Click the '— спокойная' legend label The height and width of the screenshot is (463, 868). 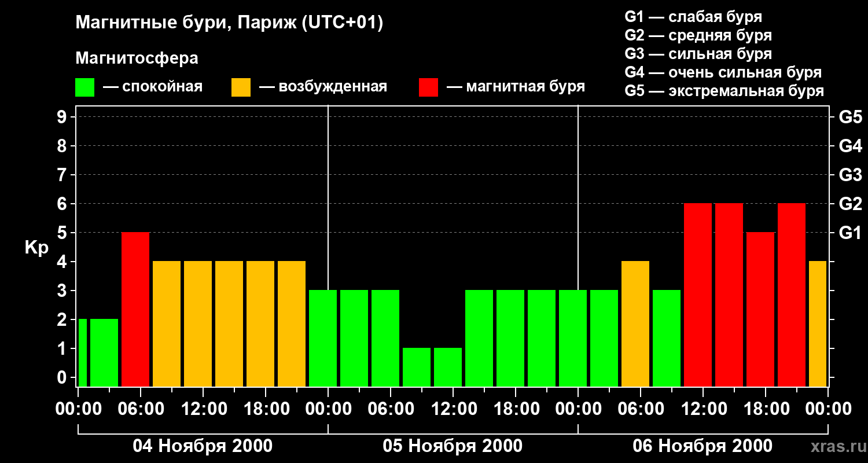click(153, 87)
